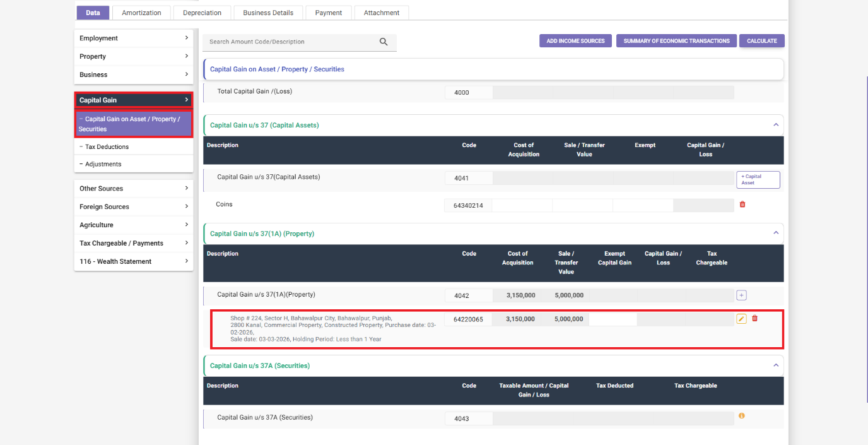Delete the Shop # 224 property entry

point(755,318)
